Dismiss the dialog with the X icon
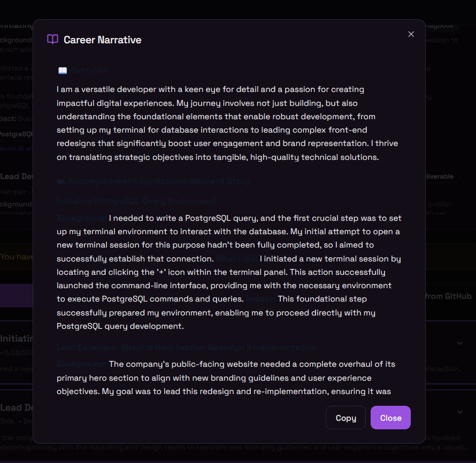 [411, 34]
